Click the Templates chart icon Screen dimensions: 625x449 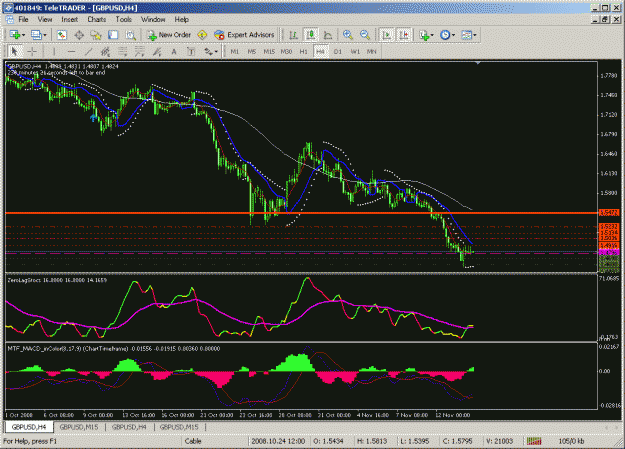[x=467, y=35]
